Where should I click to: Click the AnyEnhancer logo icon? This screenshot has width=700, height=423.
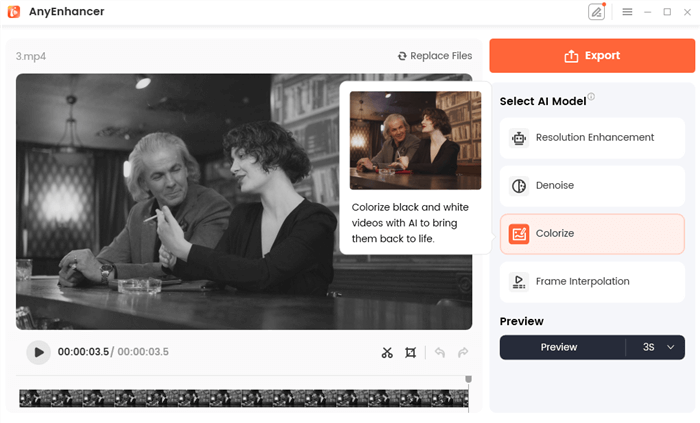coord(14,12)
